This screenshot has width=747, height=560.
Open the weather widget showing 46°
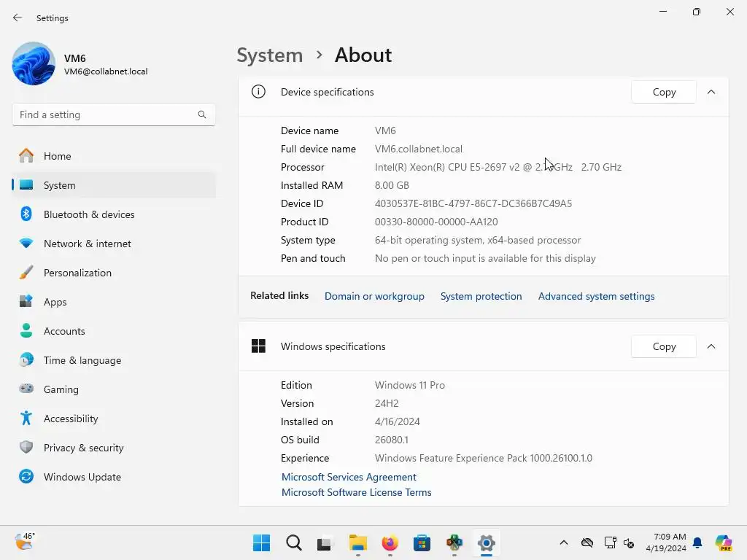click(x=25, y=542)
